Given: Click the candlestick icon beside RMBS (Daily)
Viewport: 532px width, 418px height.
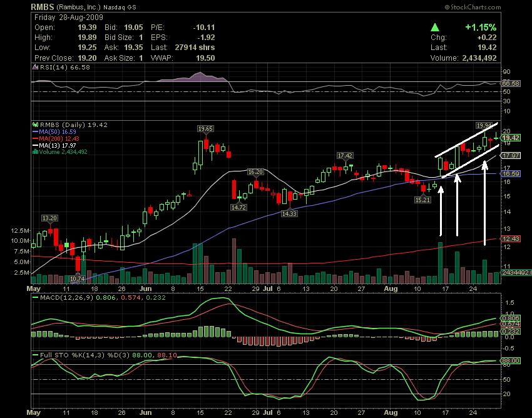Looking at the screenshot, I should (35, 125).
